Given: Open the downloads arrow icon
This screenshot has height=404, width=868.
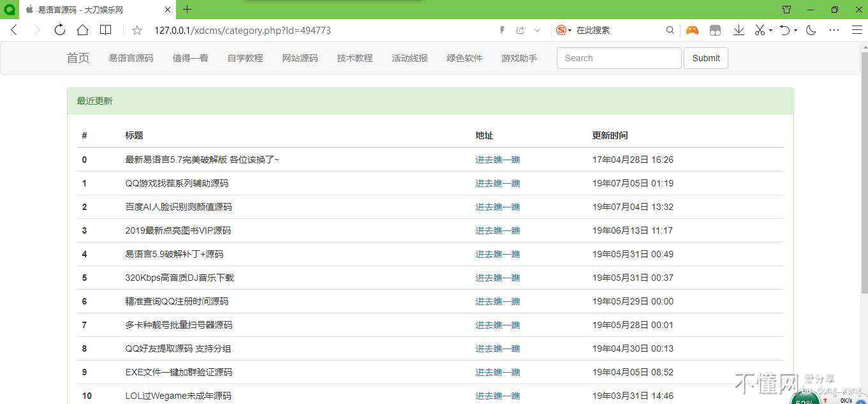Looking at the screenshot, I should point(739,30).
